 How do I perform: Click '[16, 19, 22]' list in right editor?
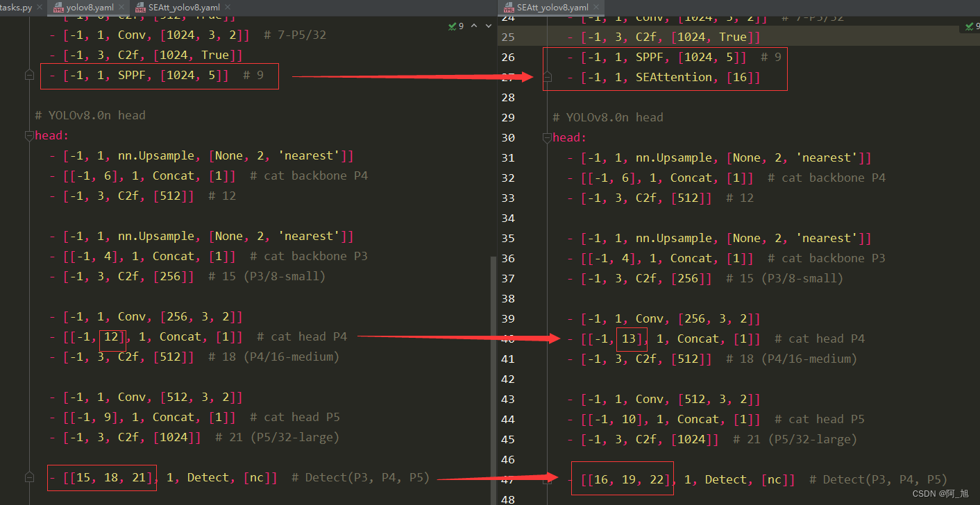[x=629, y=479]
